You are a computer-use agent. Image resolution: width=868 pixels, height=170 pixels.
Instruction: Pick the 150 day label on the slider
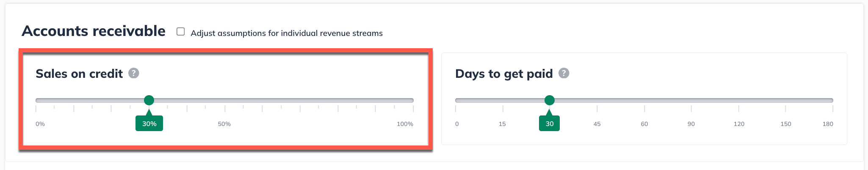click(786, 124)
